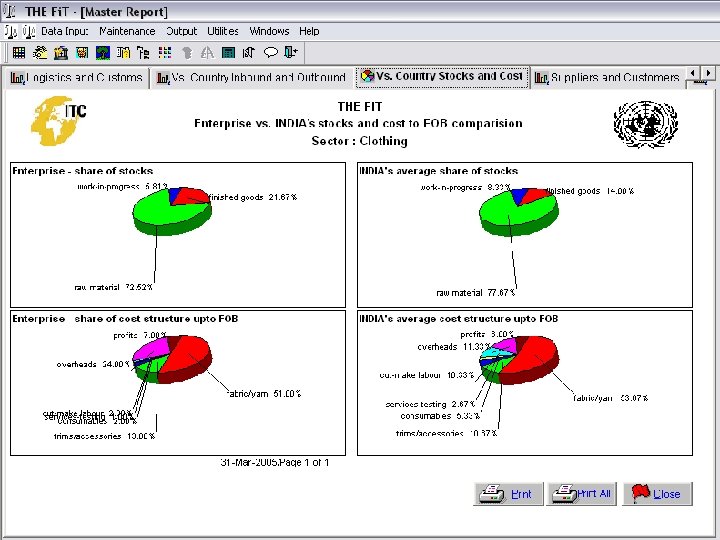The image size is (720, 540).
Task: Open the Help menu
Action: coord(309,31)
